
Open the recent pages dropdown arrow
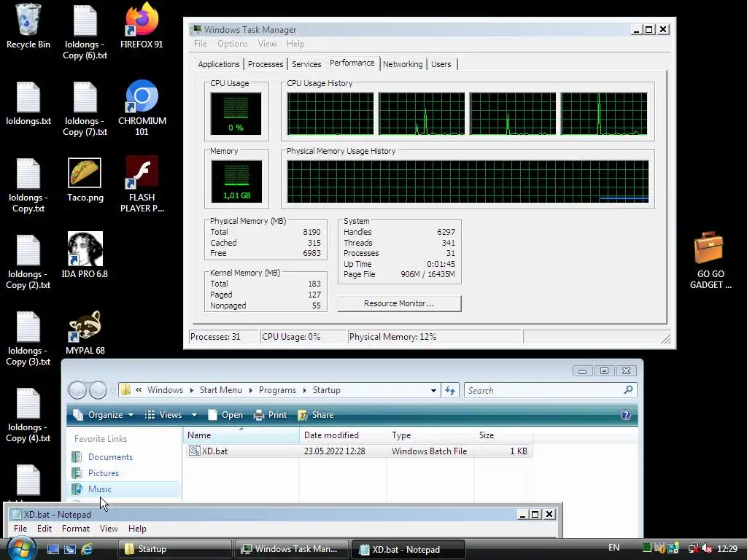click(x=113, y=391)
